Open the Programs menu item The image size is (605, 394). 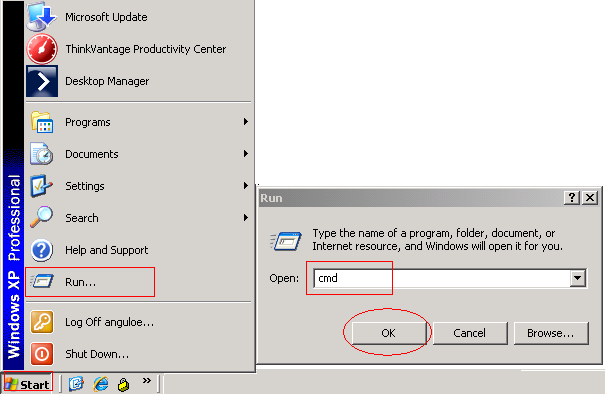pyautogui.click(x=139, y=122)
